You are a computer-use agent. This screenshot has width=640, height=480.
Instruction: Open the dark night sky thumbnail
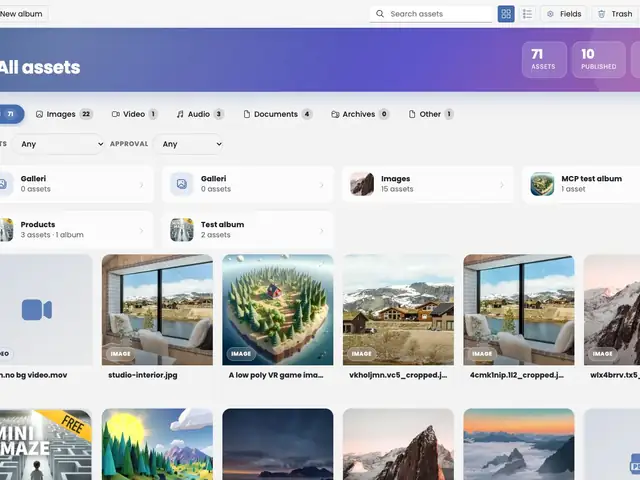pos(278,444)
